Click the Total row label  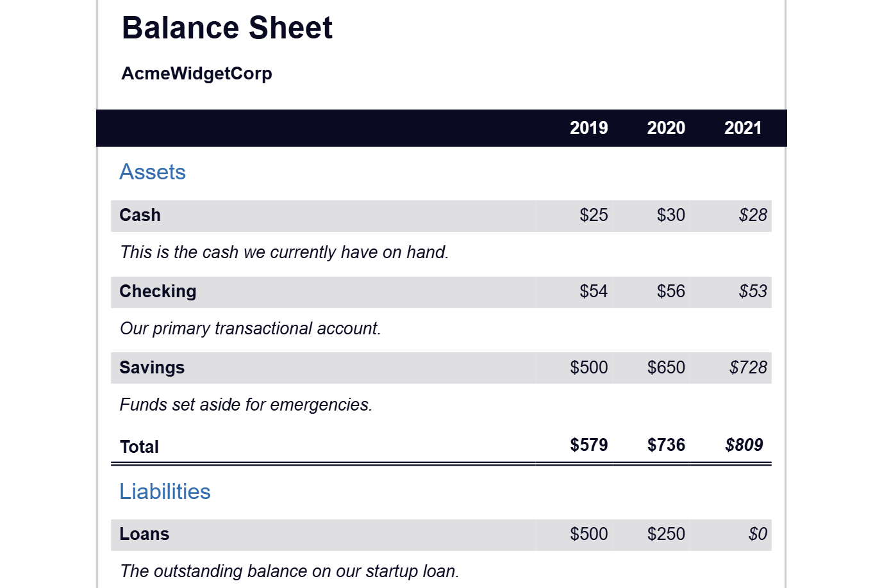[x=139, y=447]
